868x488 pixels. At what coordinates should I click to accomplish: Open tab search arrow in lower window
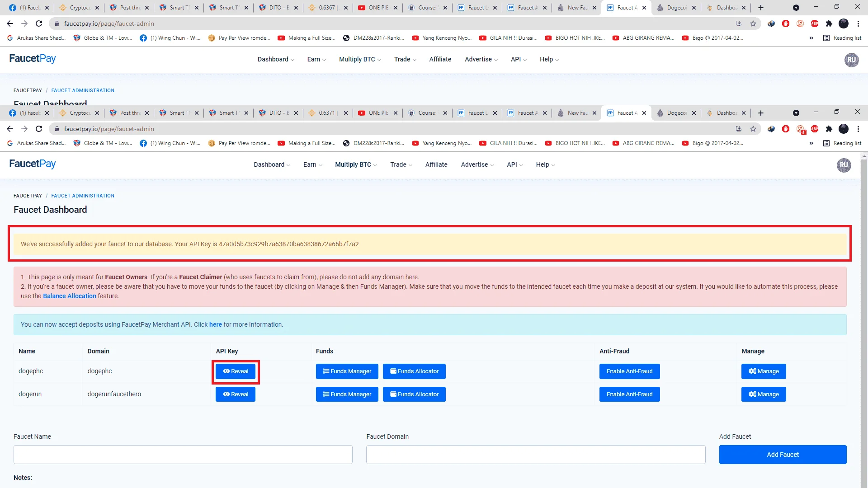click(x=796, y=113)
